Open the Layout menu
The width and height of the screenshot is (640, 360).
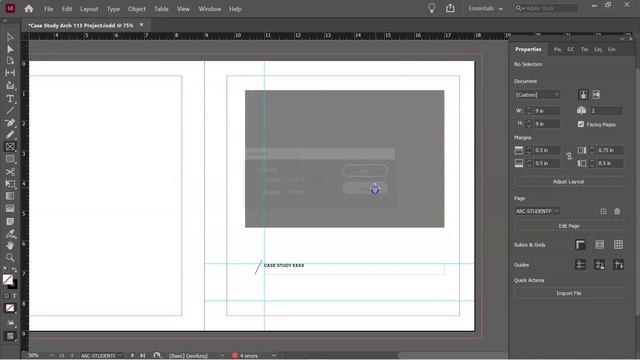point(89,9)
